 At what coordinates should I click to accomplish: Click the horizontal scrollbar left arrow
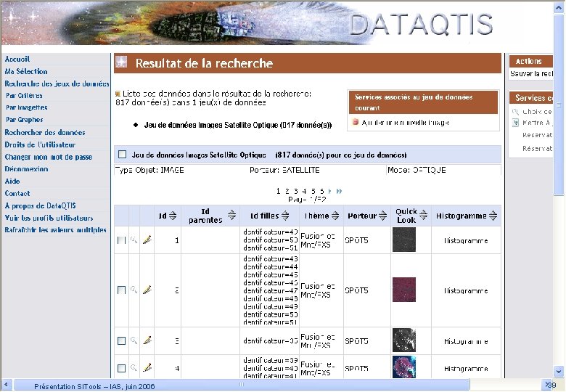pos(6,385)
